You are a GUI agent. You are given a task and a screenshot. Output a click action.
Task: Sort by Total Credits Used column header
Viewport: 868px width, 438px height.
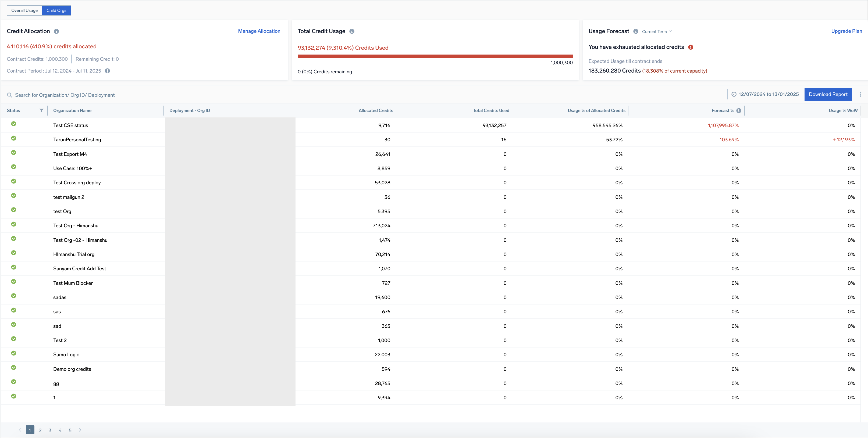491,110
